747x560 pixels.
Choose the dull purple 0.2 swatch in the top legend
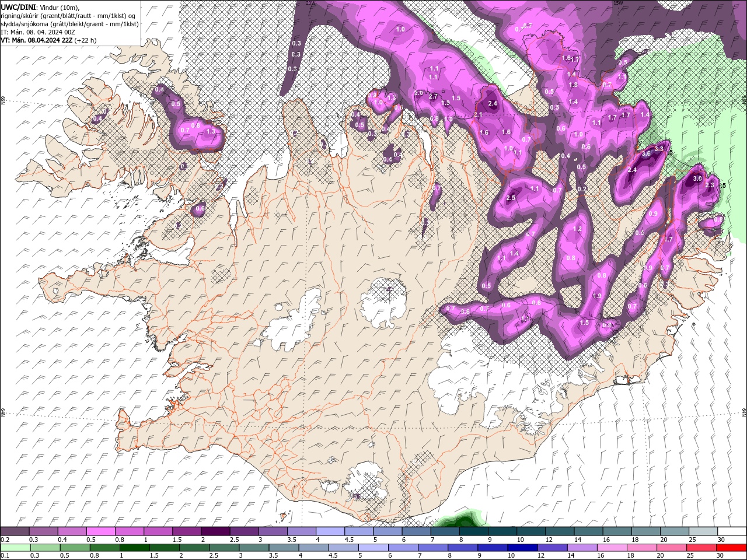pos(15,531)
